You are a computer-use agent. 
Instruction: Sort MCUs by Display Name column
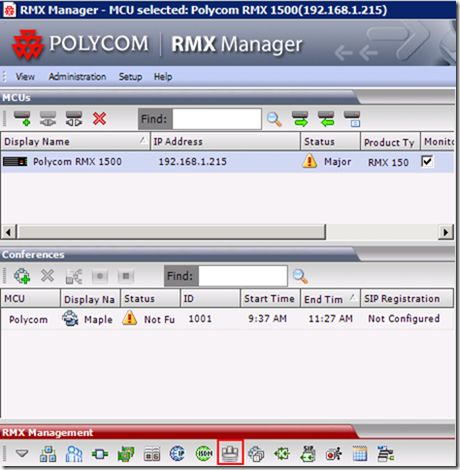pos(75,142)
